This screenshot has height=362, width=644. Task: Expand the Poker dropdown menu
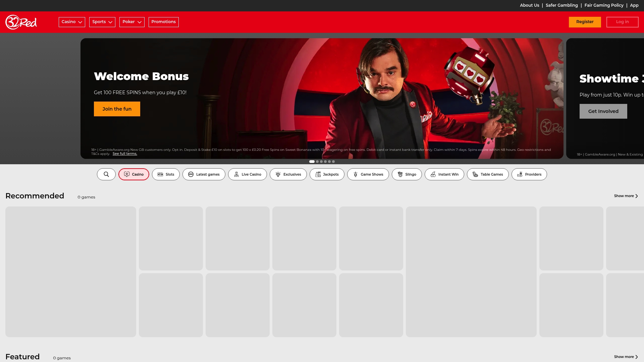coord(132,22)
